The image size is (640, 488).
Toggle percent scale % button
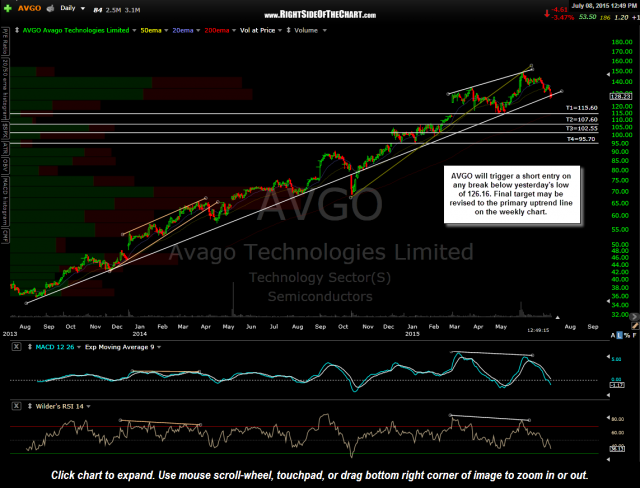click(x=627, y=335)
